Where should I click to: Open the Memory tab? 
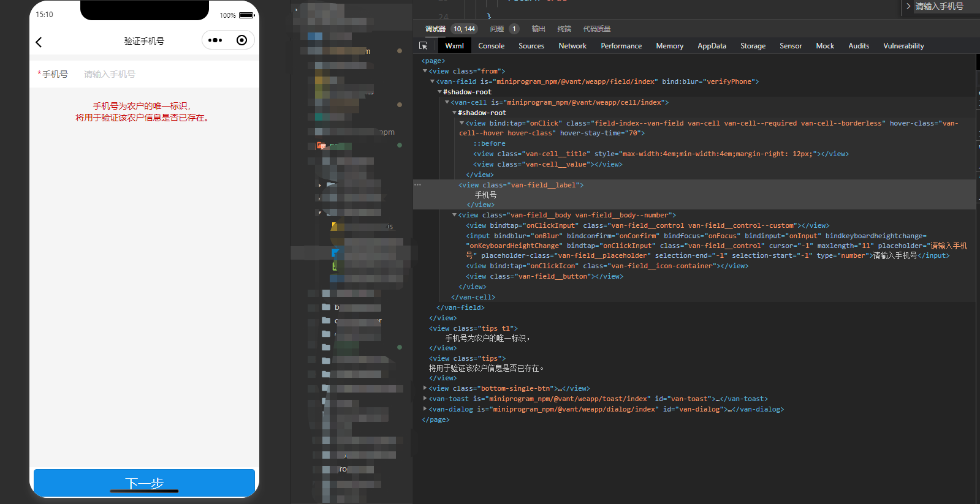(x=670, y=46)
